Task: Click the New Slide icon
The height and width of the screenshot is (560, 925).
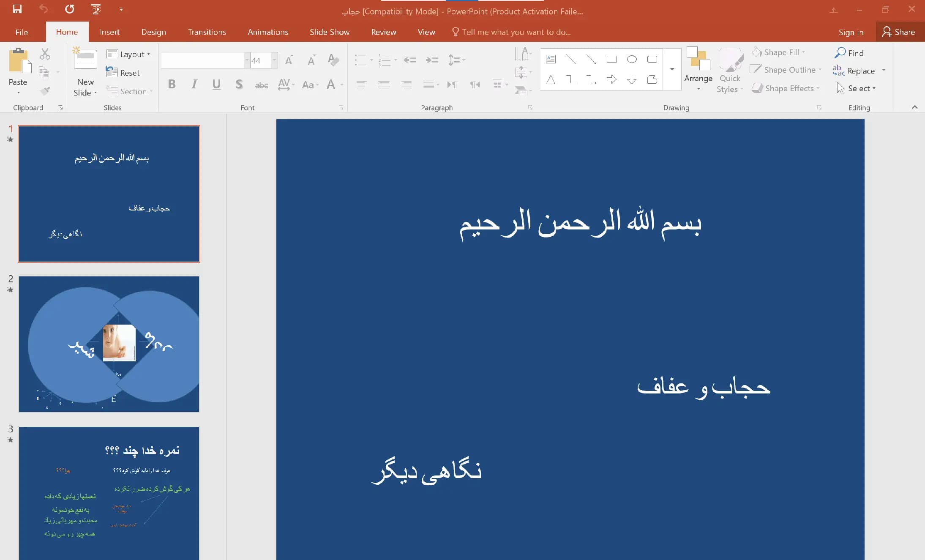Action: click(85, 58)
